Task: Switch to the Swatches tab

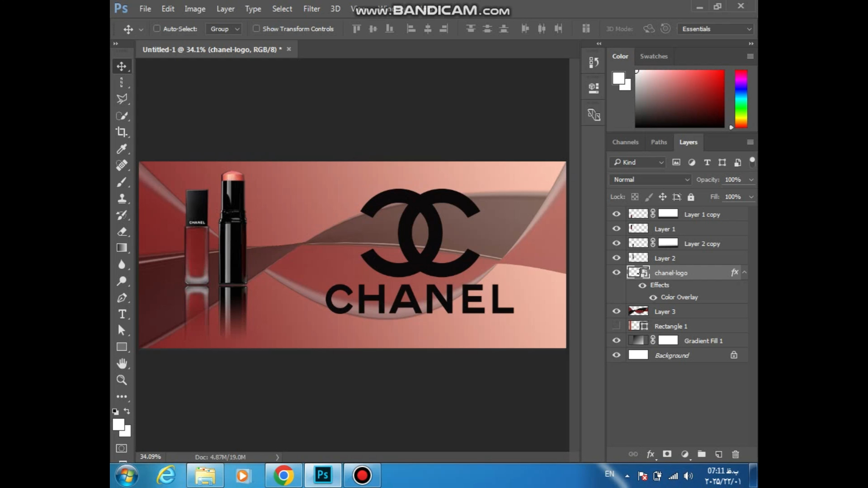Action: [x=654, y=56]
